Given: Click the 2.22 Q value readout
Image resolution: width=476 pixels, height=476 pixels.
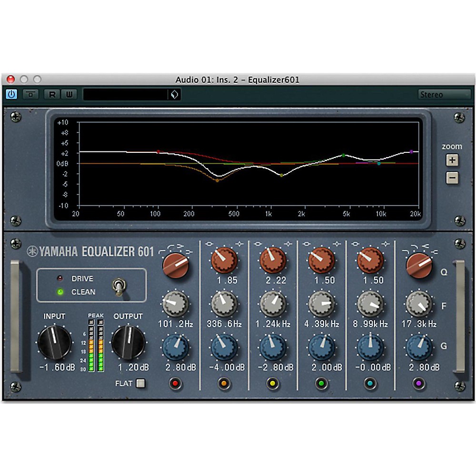Looking at the screenshot, I should (x=276, y=280).
